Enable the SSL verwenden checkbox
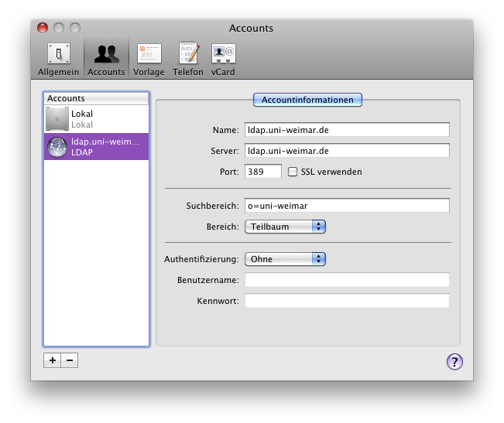504x423 pixels. [293, 172]
